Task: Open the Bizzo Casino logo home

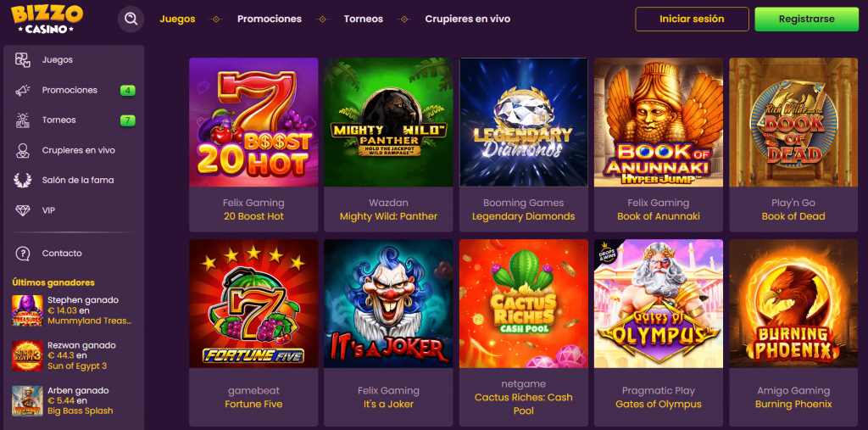Action: [47, 19]
